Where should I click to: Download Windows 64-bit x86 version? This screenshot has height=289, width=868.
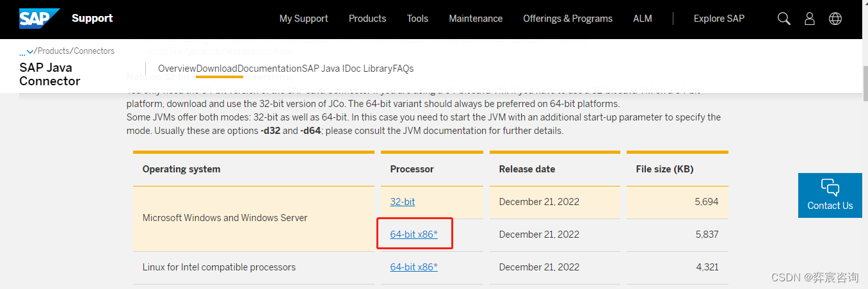(x=414, y=234)
